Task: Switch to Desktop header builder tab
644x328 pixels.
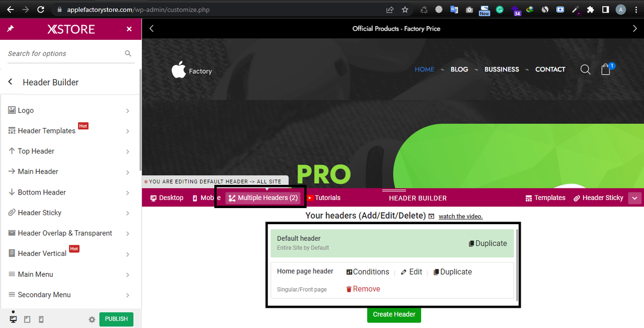Action: [167, 198]
